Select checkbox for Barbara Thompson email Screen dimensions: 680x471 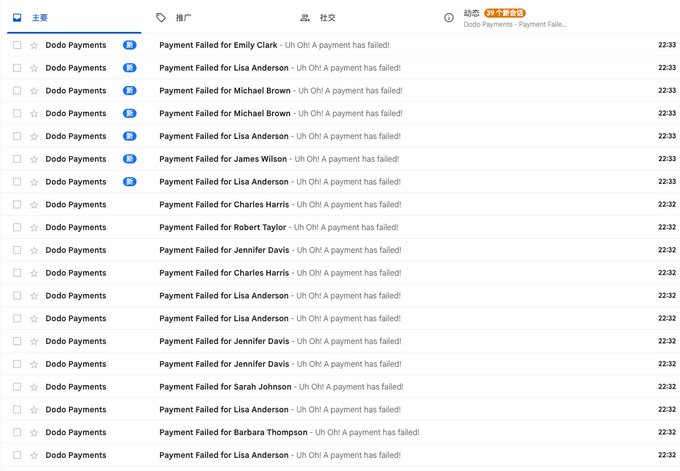[x=17, y=432]
